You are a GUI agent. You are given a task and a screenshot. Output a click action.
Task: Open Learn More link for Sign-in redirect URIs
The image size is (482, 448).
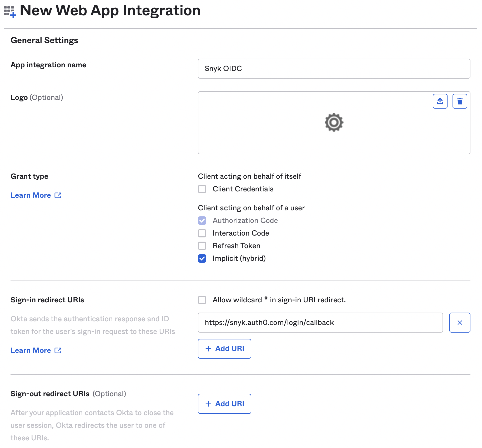[x=31, y=350]
